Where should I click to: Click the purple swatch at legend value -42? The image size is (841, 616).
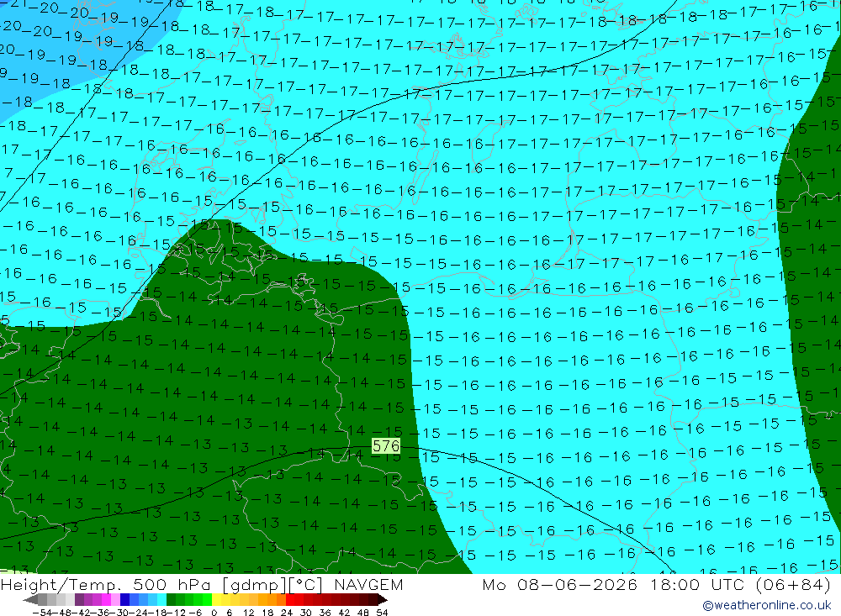coord(79,600)
